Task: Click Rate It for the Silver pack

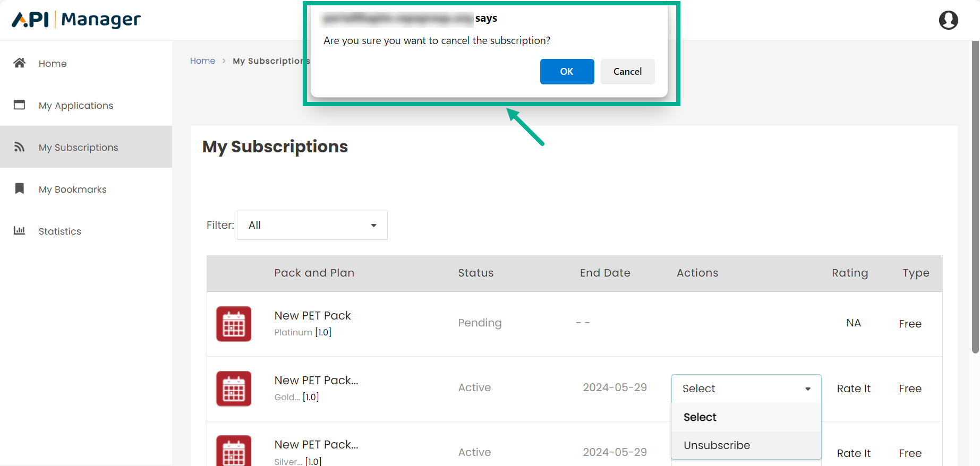Action: (x=854, y=453)
